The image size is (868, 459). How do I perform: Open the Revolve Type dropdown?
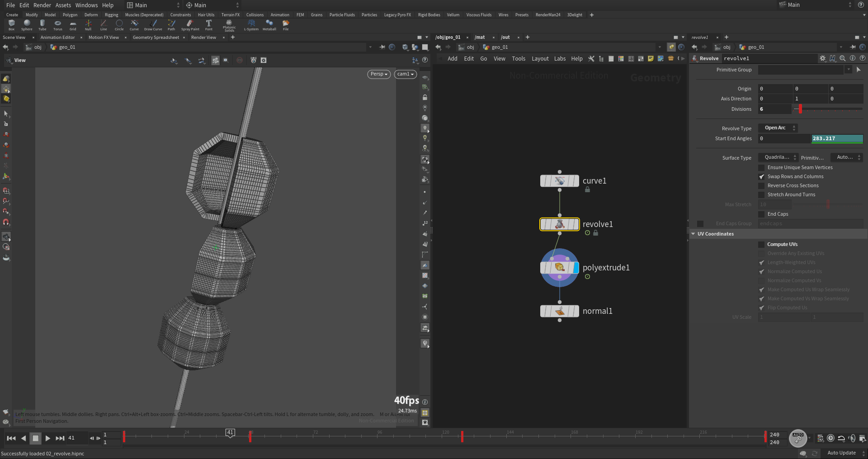tap(778, 128)
